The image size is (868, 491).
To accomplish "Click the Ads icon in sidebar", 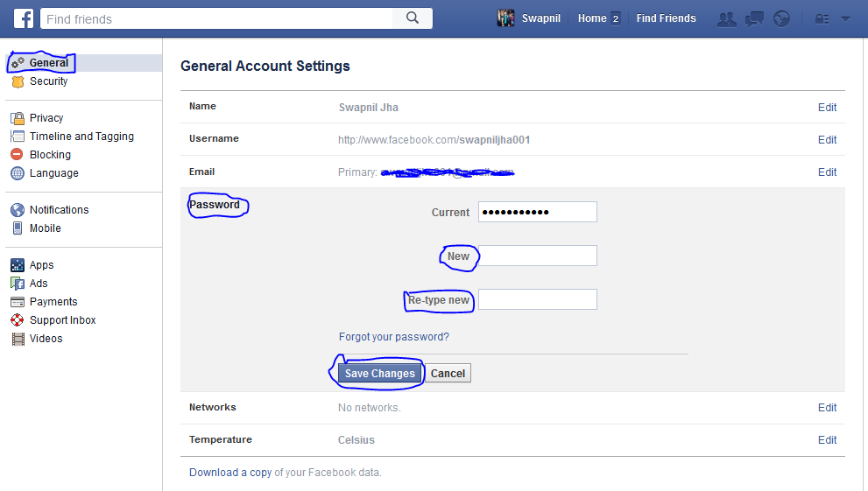I will pos(18,283).
